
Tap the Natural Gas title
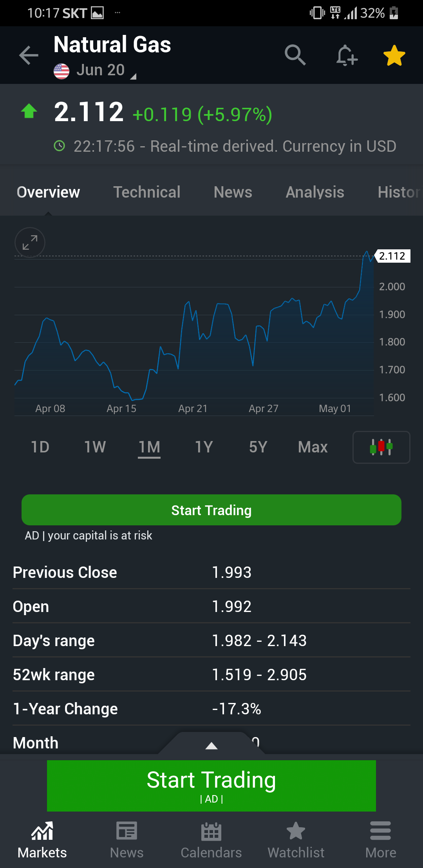pyautogui.click(x=112, y=44)
